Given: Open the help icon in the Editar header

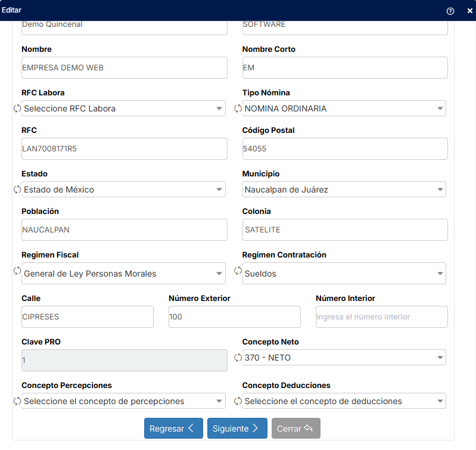Looking at the screenshot, I should point(450,11).
